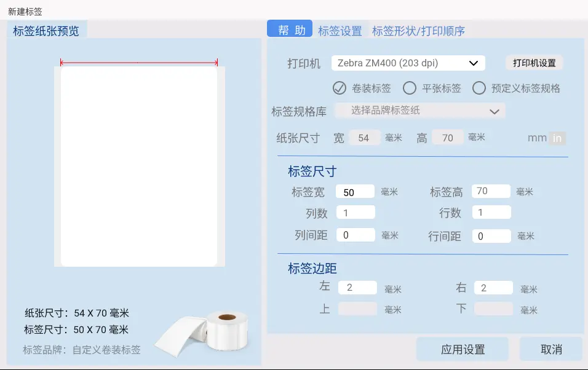Click the 上 margin input field
This screenshot has width=588, height=370.
pos(357,309)
